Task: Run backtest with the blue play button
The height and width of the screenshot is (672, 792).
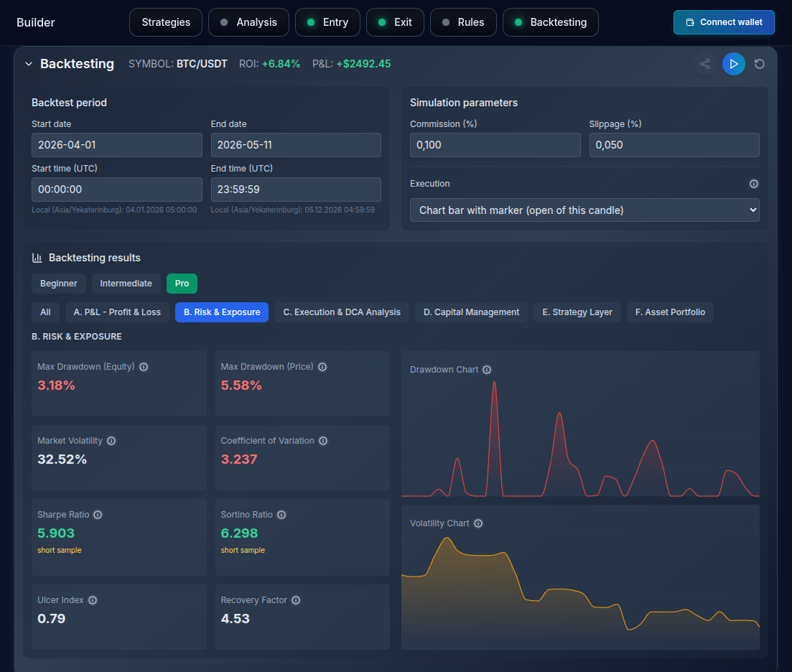Action: coord(733,64)
